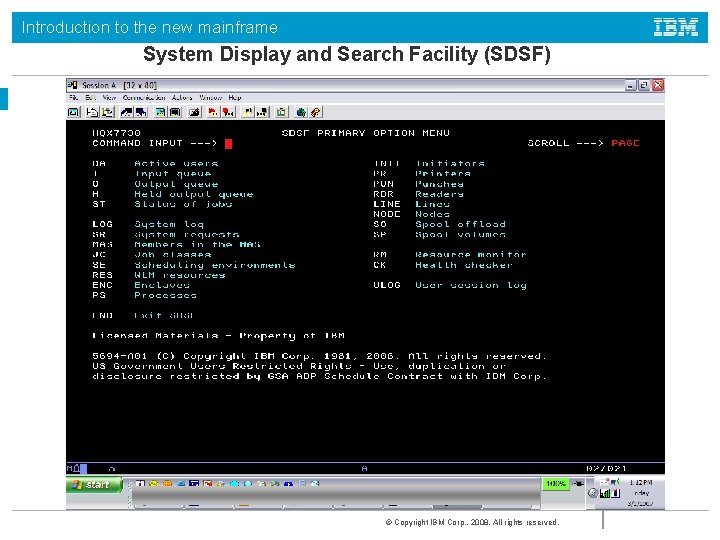This screenshot has height=540, width=720.
Task: Click the SR System requests option
Action: click(166, 234)
